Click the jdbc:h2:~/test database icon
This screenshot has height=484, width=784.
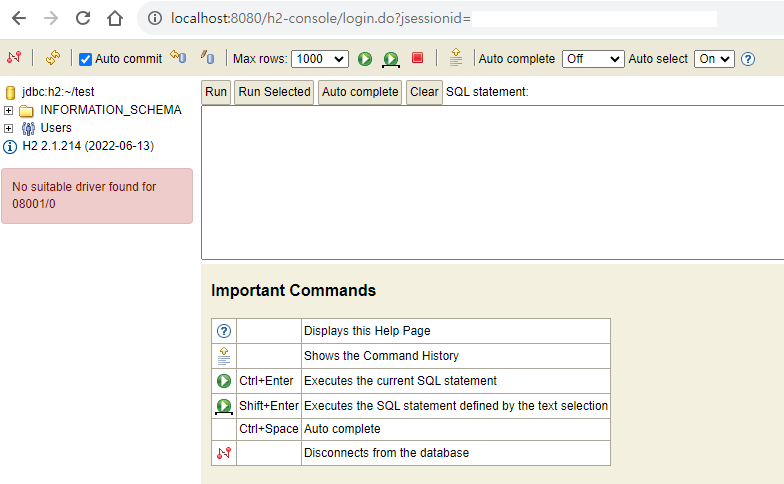[10, 92]
